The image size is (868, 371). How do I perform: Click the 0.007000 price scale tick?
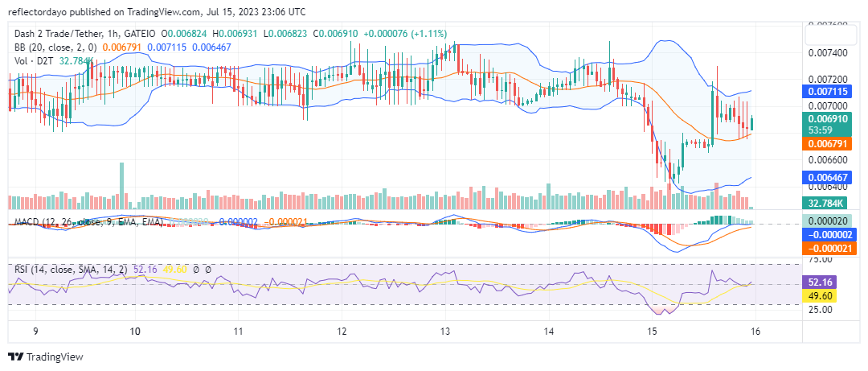coord(828,106)
